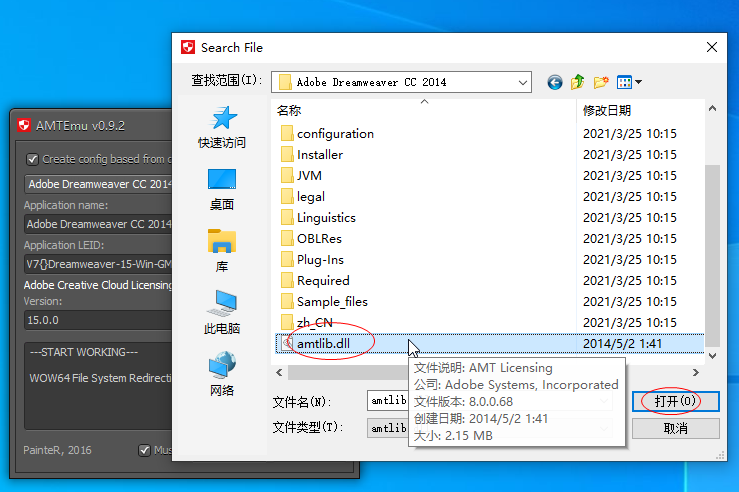Select the Sample_files folder
Viewport: 739px width, 492px height.
point(324,302)
